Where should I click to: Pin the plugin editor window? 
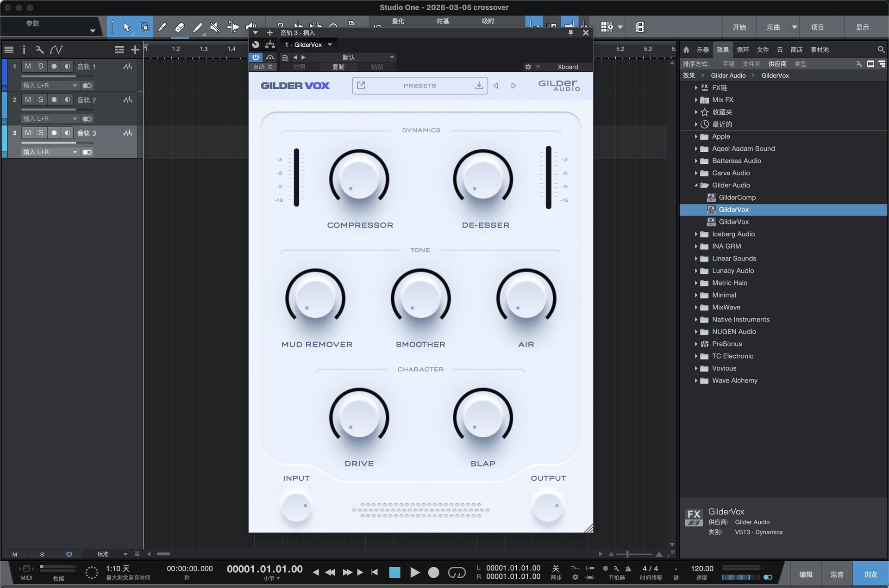(x=571, y=33)
